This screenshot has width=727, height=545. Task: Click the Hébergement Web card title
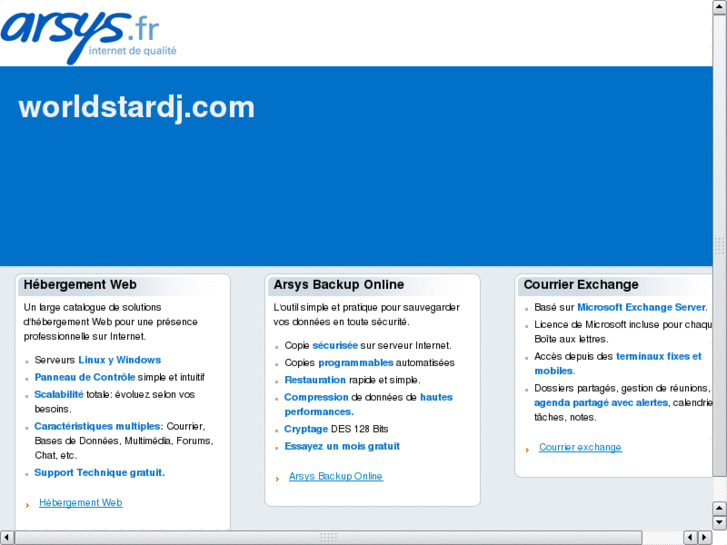[x=80, y=284]
